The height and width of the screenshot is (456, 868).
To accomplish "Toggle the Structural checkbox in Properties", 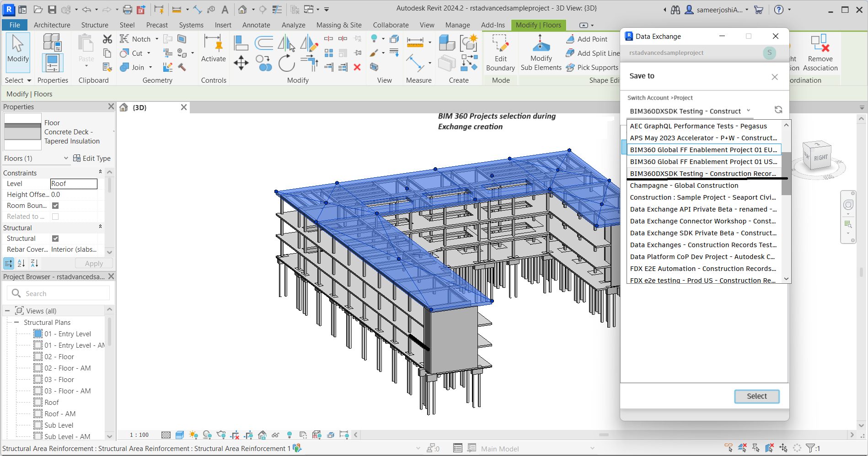I will click(x=55, y=238).
